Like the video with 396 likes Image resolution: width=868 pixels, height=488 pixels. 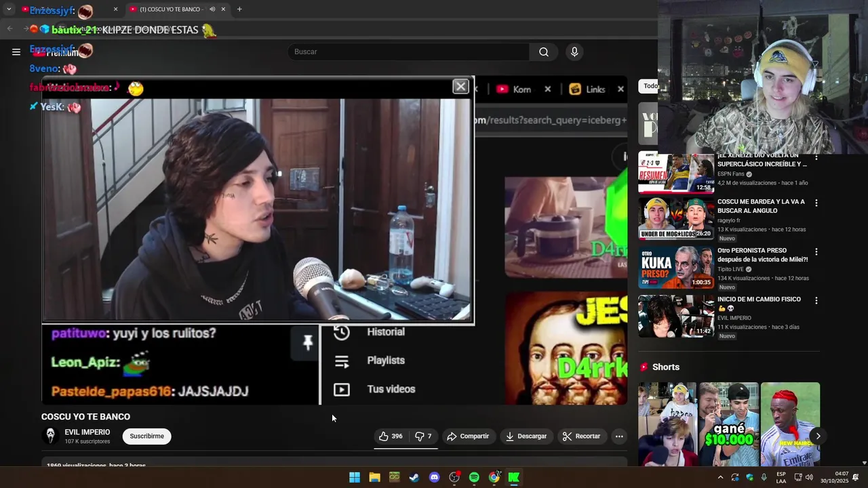[x=391, y=436]
